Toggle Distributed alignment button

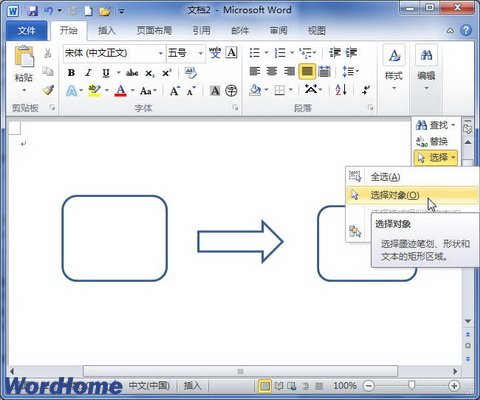point(324,71)
